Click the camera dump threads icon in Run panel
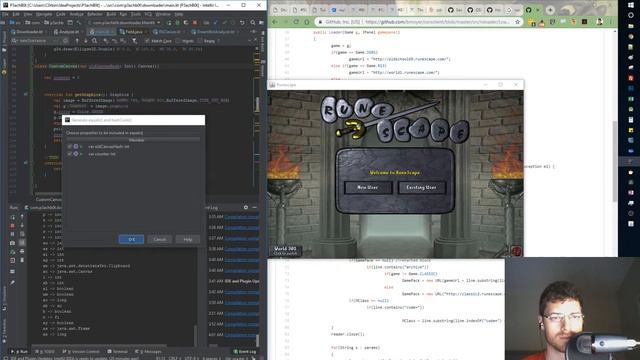This screenshot has height=360, width=640. [13, 243]
